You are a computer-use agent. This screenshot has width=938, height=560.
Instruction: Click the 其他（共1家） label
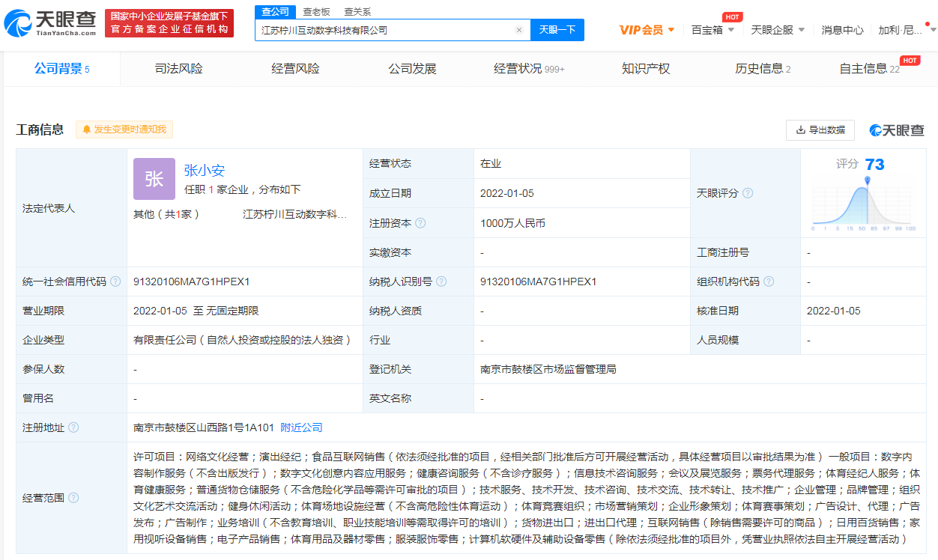166,214
